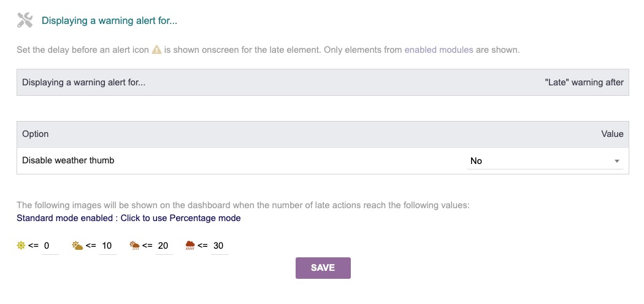Focus the threshold field showing 30
Screen dimensions: 644x304
click(x=219, y=246)
